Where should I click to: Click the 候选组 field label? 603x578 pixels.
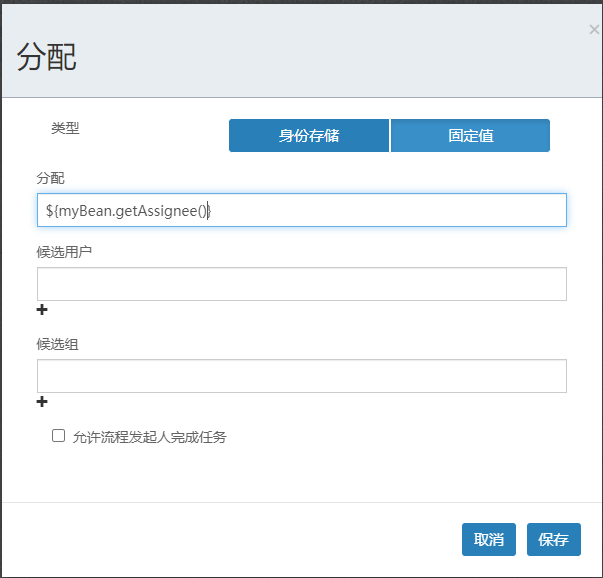(58, 343)
